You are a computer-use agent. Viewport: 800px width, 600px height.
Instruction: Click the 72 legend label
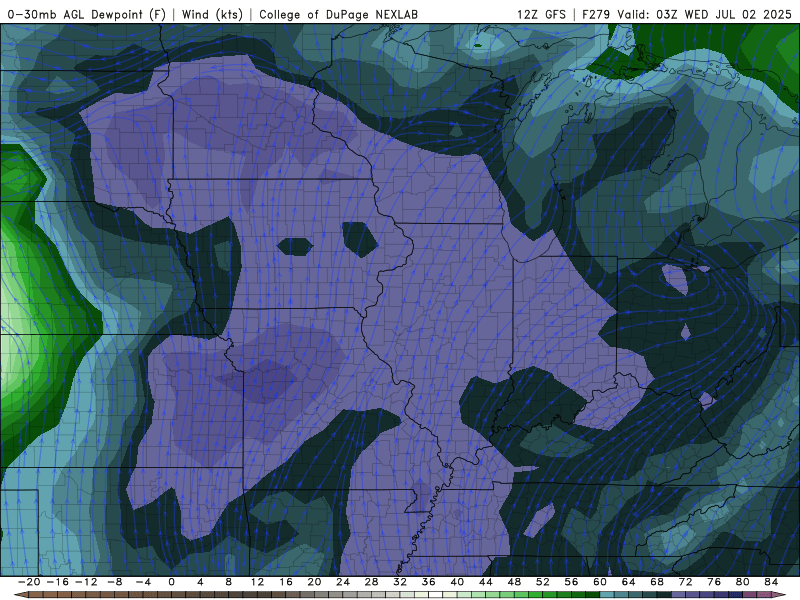(686, 582)
